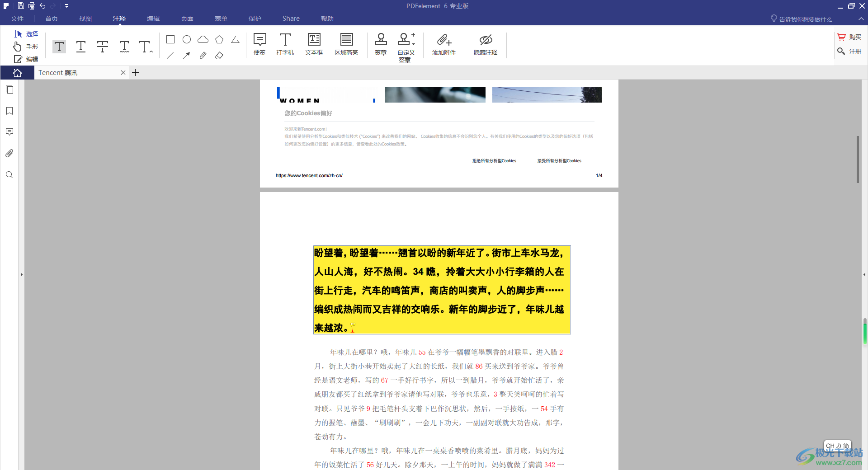Open quick access toolbar customize dropdown
Image resolution: width=868 pixels, height=470 pixels.
(66, 6)
